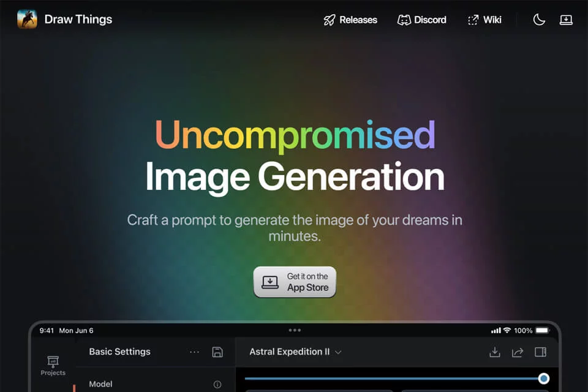588x392 pixels.
Task: Click the cellular signal bars icon
Action: coord(496,331)
